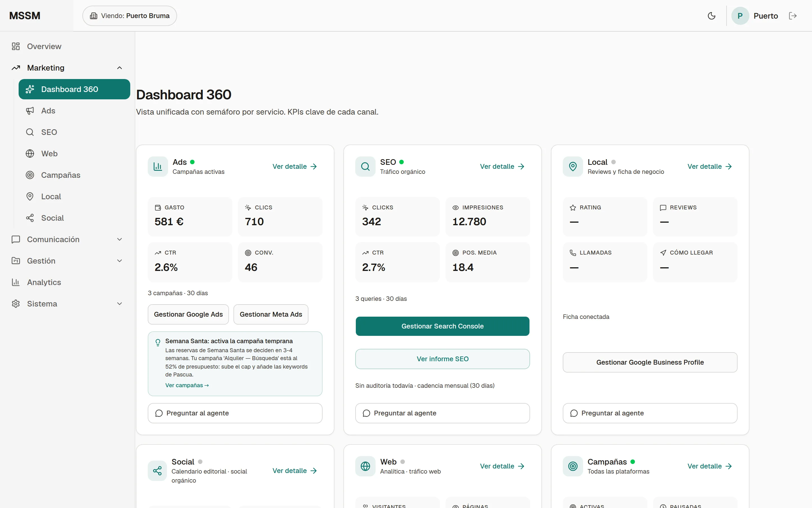Open Social in the sidebar
Image resolution: width=812 pixels, height=508 pixels.
point(74,218)
